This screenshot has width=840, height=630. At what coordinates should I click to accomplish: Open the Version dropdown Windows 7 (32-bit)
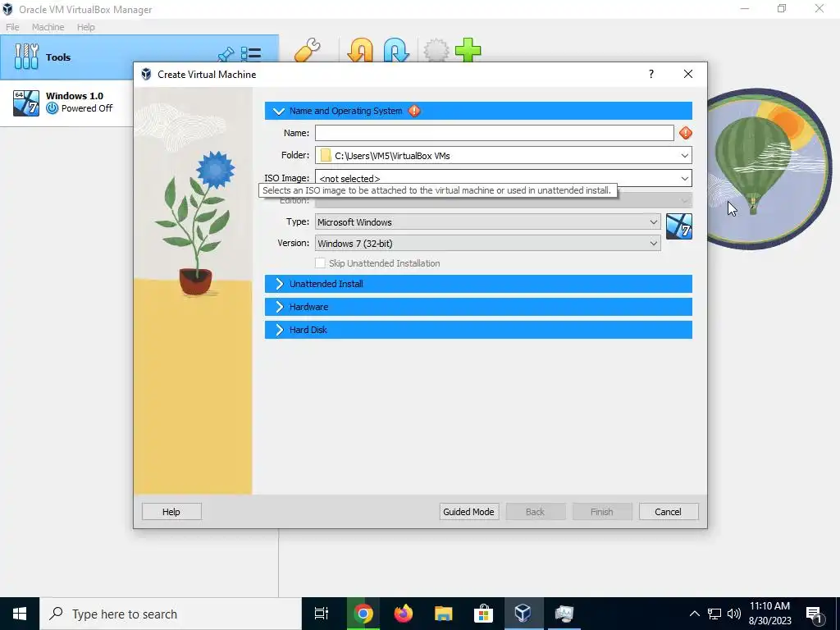click(x=487, y=243)
